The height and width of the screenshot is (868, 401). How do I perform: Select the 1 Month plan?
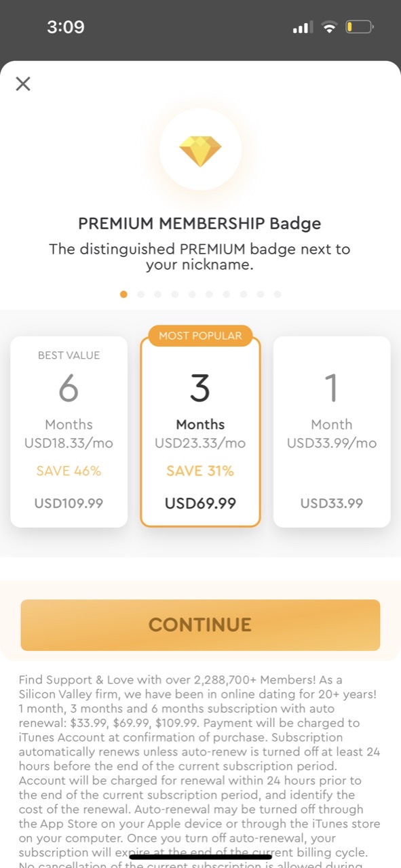(x=332, y=432)
